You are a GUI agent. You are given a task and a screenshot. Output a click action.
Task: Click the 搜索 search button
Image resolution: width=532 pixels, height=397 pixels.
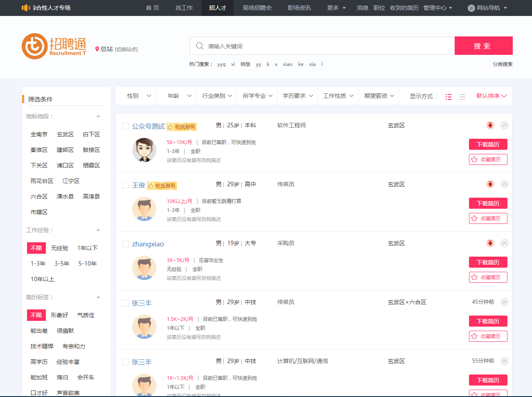(483, 46)
